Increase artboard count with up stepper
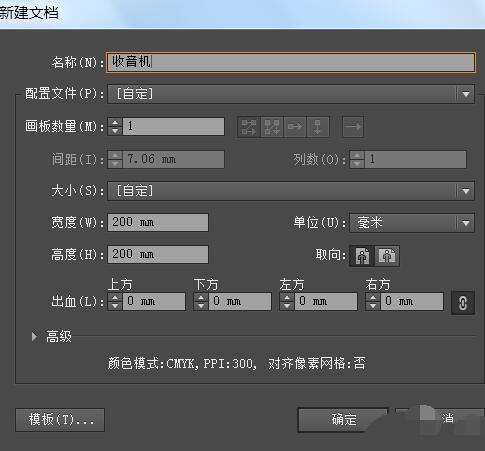The image size is (485, 451). (115, 122)
